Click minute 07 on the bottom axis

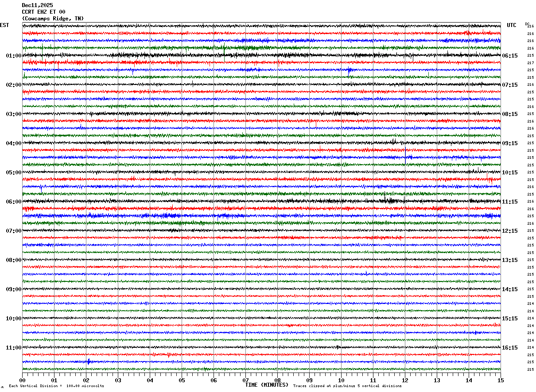(245, 380)
